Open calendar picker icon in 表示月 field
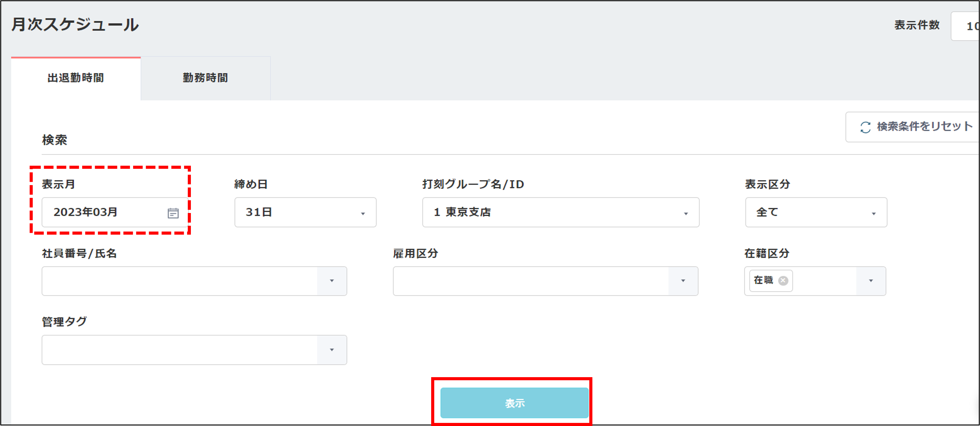This screenshot has height=426, width=980. (x=173, y=213)
